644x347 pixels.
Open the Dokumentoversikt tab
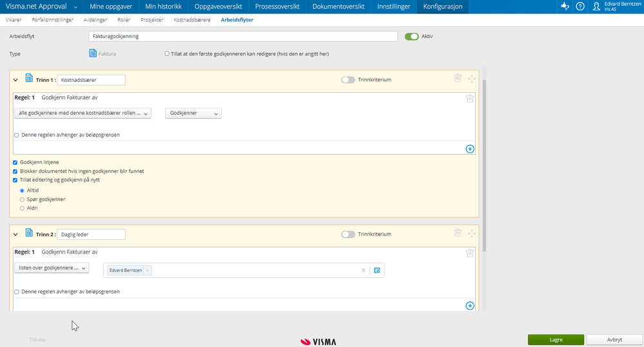coord(338,6)
